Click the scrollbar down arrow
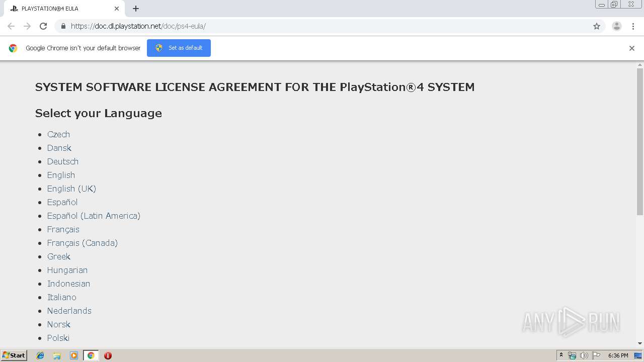 (640, 344)
